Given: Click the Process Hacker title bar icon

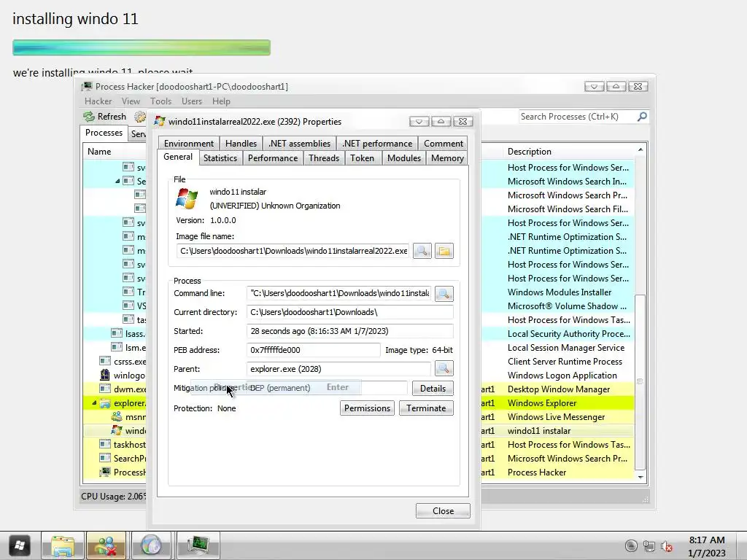Looking at the screenshot, I should pos(86,86).
